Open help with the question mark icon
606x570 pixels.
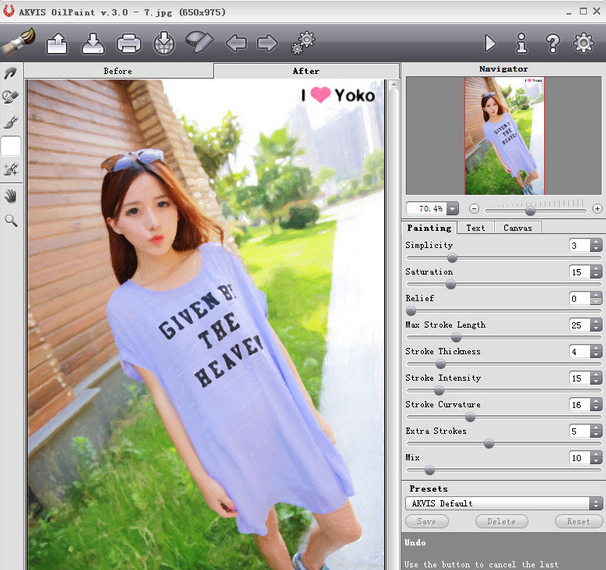pyautogui.click(x=552, y=43)
